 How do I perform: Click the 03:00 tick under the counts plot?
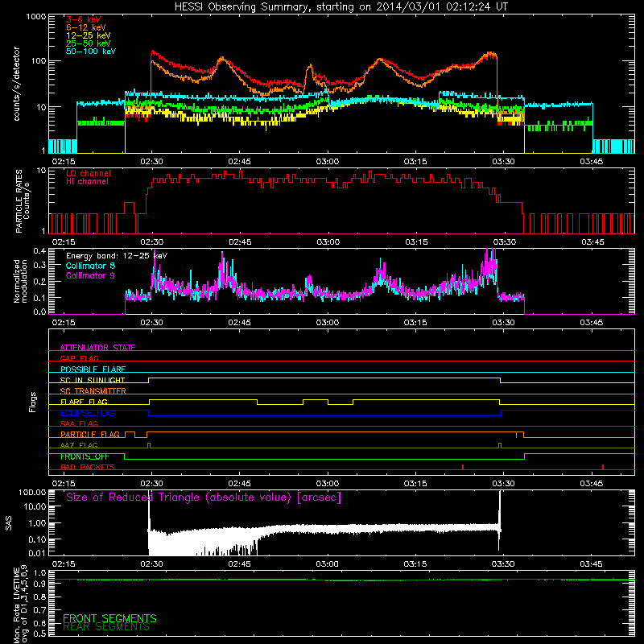tap(328, 162)
